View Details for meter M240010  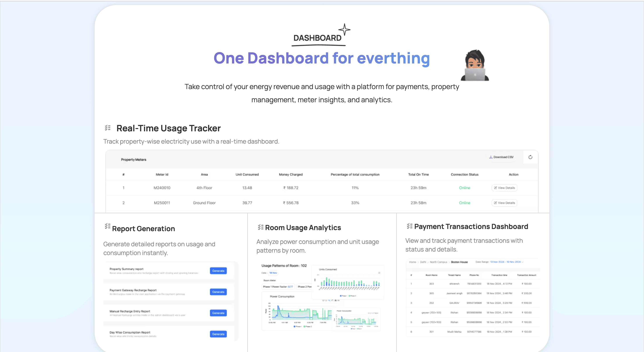pyautogui.click(x=504, y=188)
